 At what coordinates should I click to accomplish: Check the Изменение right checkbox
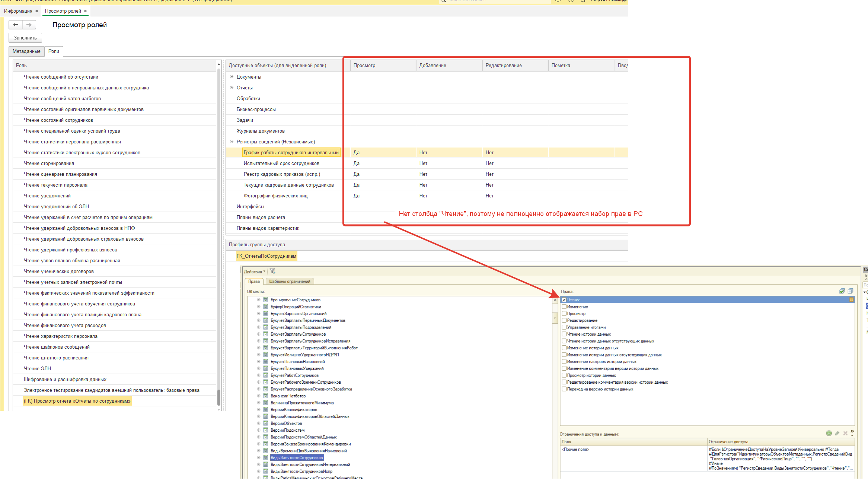coord(564,307)
